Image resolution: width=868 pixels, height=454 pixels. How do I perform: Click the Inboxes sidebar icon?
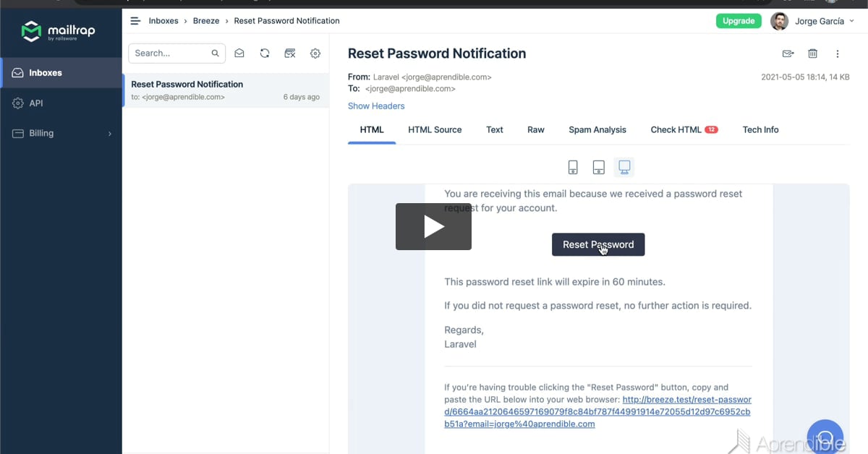pyautogui.click(x=18, y=73)
